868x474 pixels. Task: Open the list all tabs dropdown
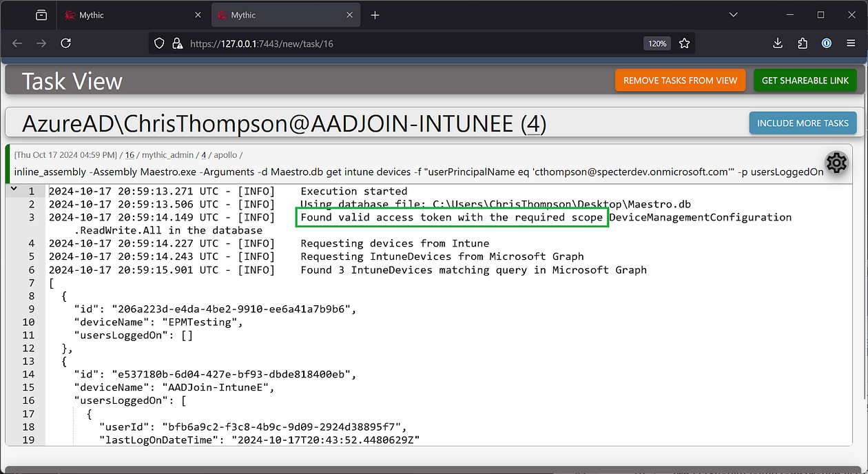(732, 15)
